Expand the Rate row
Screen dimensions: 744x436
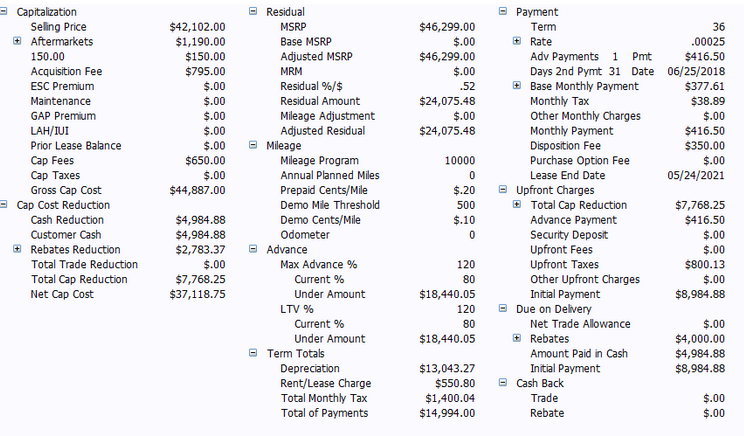pyautogui.click(x=517, y=41)
